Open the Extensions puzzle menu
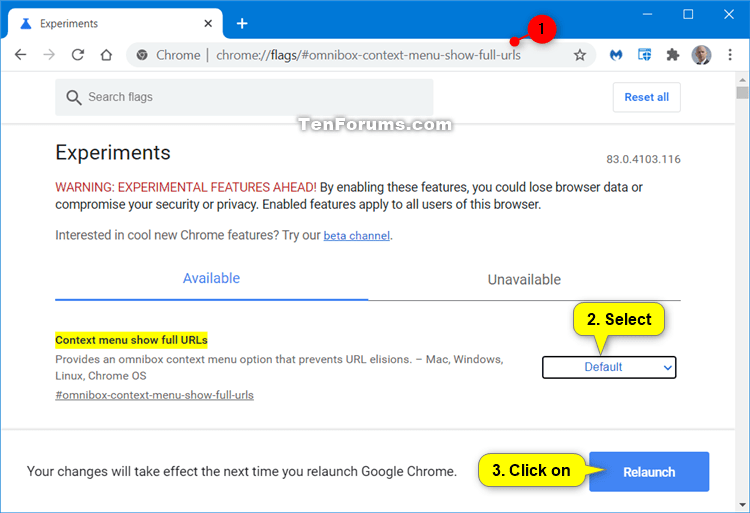750x513 pixels. point(673,55)
